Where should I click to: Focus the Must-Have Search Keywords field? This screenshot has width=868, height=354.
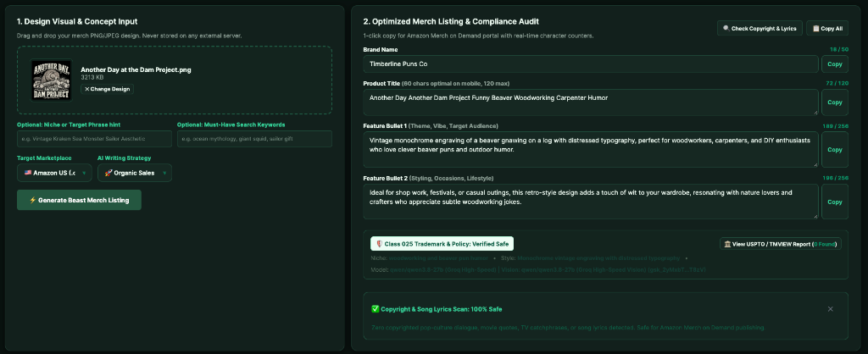click(x=254, y=139)
